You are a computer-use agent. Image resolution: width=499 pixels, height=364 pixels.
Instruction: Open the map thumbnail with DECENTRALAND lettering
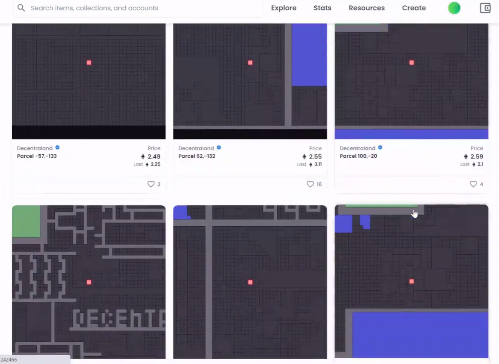pyautogui.click(x=89, y=282)
